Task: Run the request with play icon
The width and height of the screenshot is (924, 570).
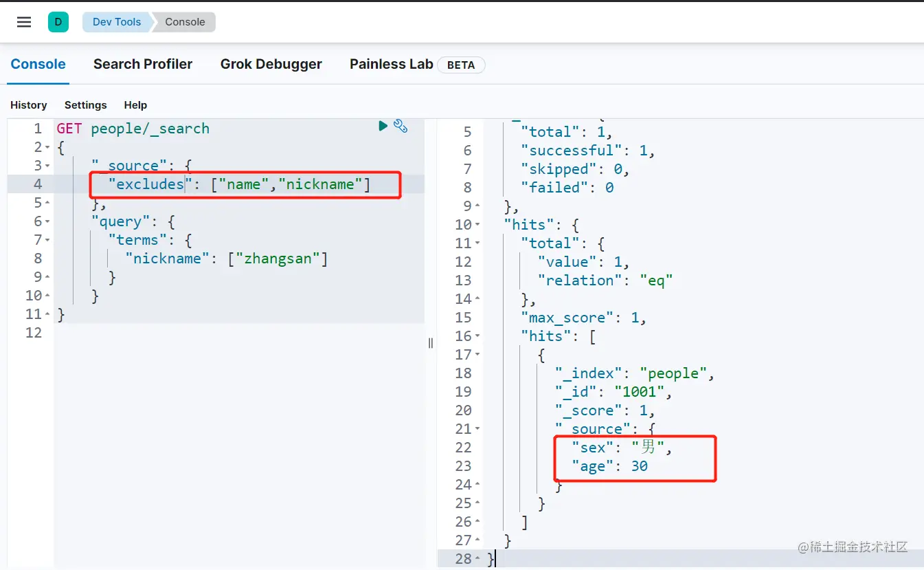Action: point(383,126)
